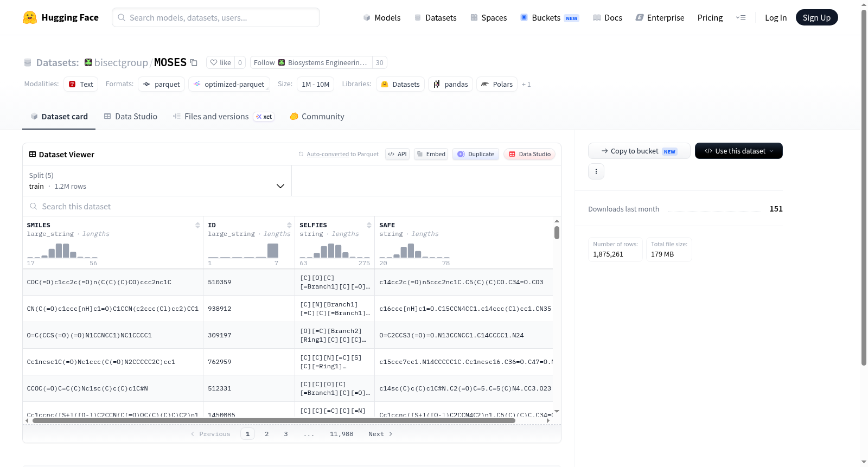The image size is (868, 467).
Task: Select the ID cell 762959
Action: [249, 362]
